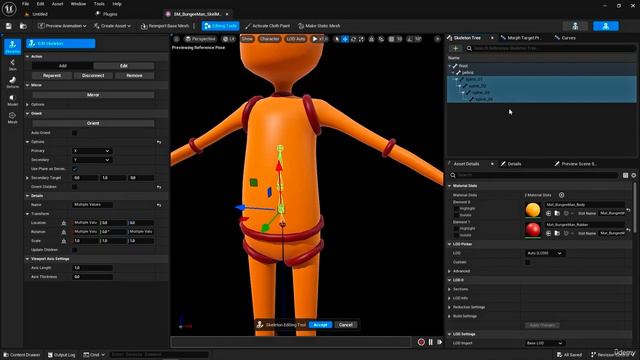640x360 pixels.
Task: Switch to the Preview Scene Settings tab
Action: coord(576,164)
